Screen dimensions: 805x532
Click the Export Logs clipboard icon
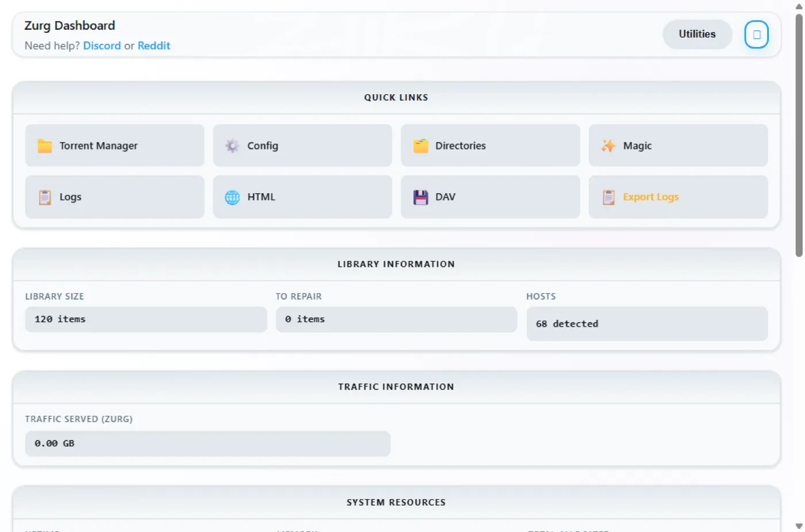(608, 197)
